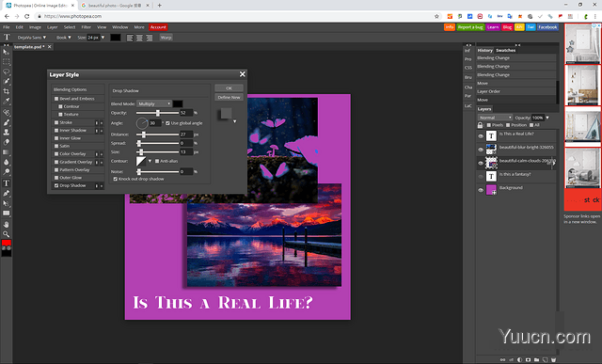602x364 pixels.
Task: Close the Layer Style dialog
Action: [x=243, y=74]
